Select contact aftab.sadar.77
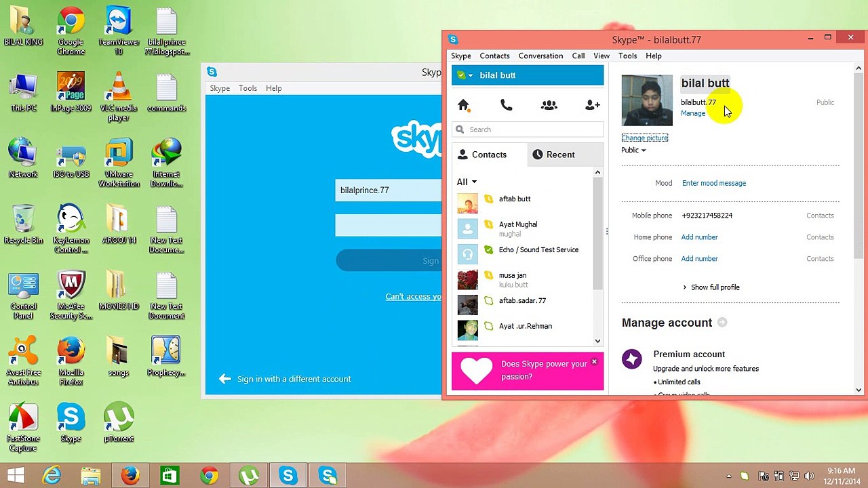The height and width of the screenshot is (488, 868). pos(523,305)
